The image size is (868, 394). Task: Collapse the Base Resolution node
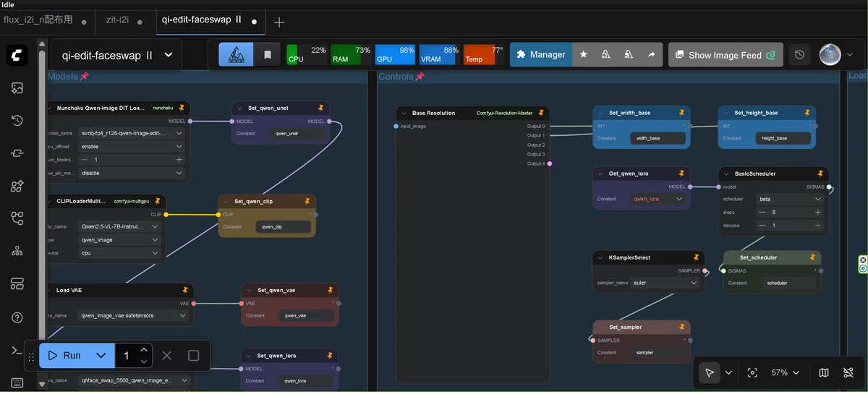coord(404,113)
